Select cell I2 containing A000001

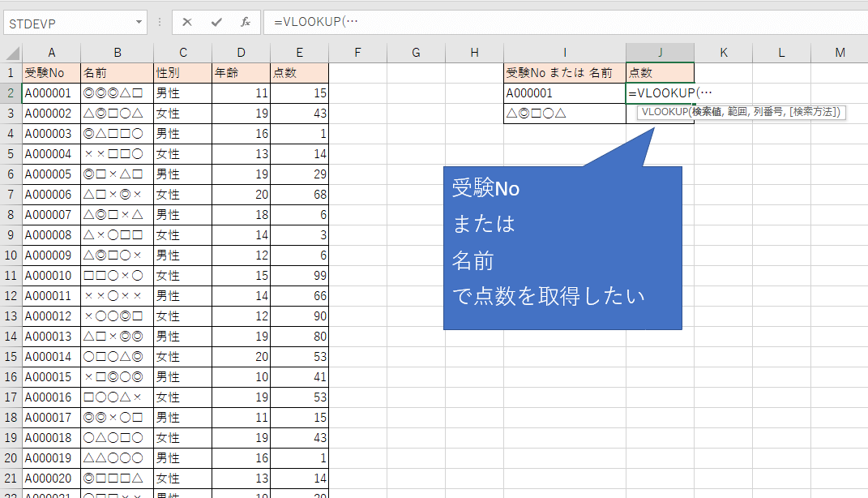pyautogui.click(x=562, y=92)
